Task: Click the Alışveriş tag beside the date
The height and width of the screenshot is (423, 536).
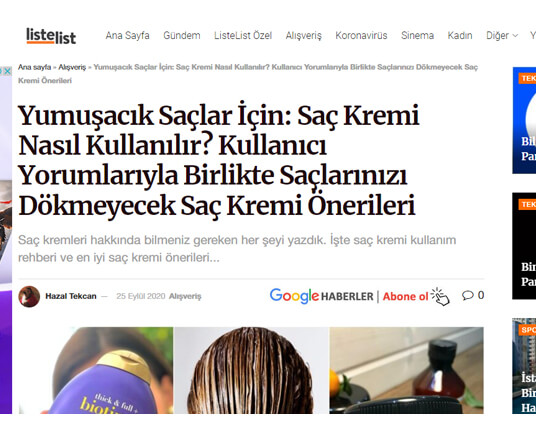Action: click(x=185, y=296)
